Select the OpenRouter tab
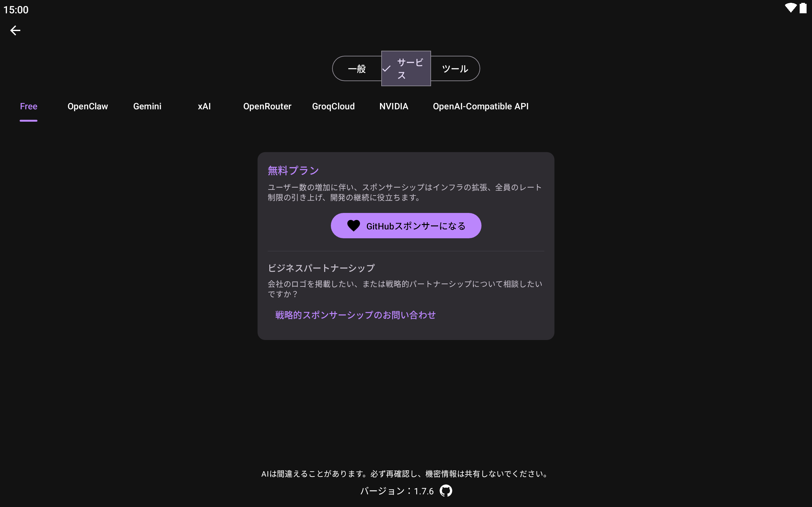This screenshot has height=507, width=812. pyautogui.click(x=267, y=106)
